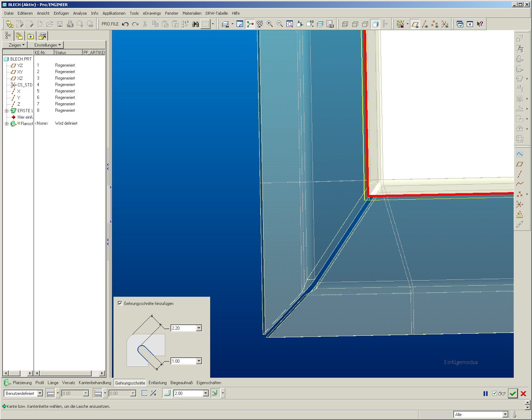Screen dimensions: 532x420
Task: Cancel the feature with red X
Action: point(523,393)
